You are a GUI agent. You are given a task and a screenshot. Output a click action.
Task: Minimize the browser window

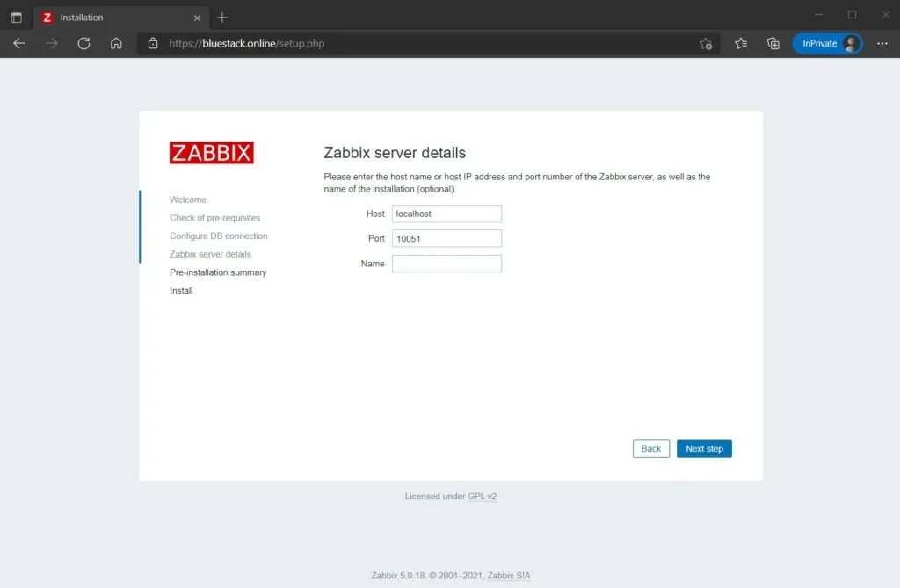point(818,14)
